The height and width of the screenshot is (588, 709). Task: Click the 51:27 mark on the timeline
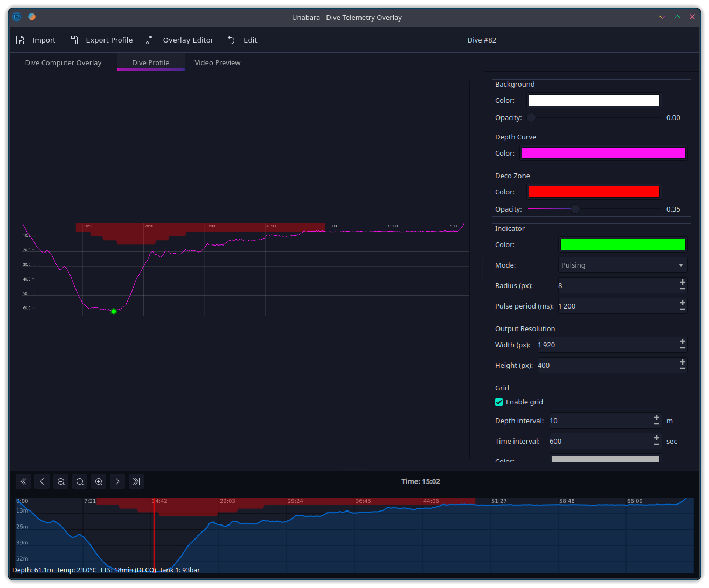point(499,501)
